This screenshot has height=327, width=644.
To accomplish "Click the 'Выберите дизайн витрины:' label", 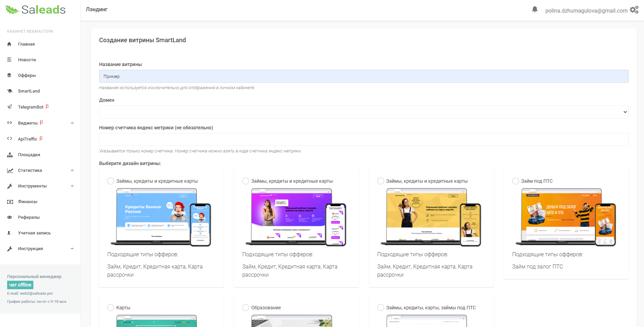I will point(130,163).
